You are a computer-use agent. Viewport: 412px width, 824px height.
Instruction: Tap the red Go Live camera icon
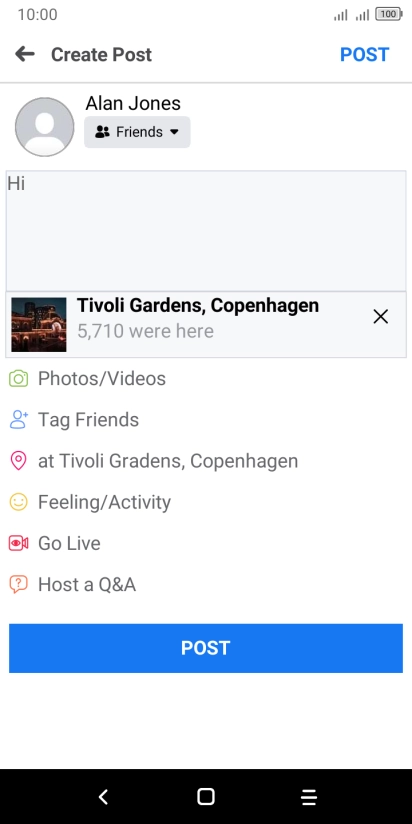click(x=18, y=543)
